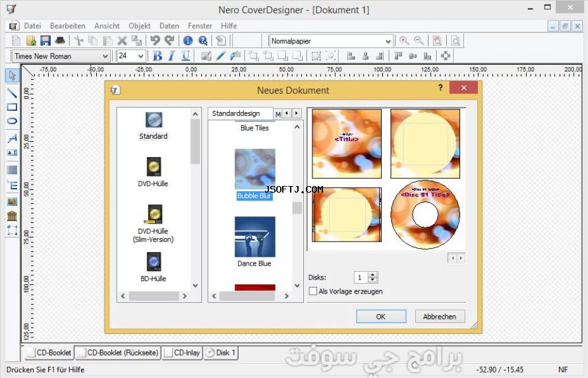Image resolution: width=588 pixels, height=378 pixels.
Task: Click the Zoom in magnifier icon
Action: 404,40
